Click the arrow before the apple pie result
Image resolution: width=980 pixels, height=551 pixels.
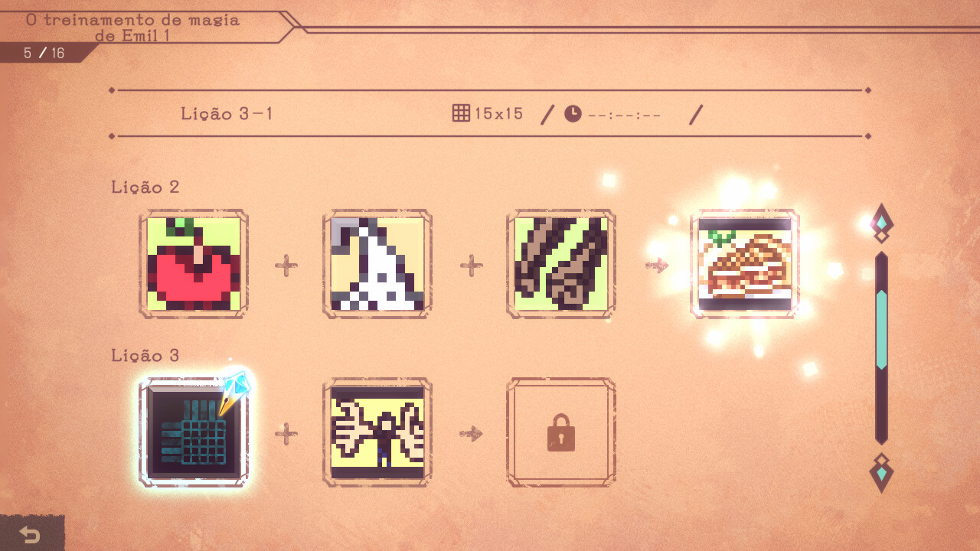click(x=656, y=266)
